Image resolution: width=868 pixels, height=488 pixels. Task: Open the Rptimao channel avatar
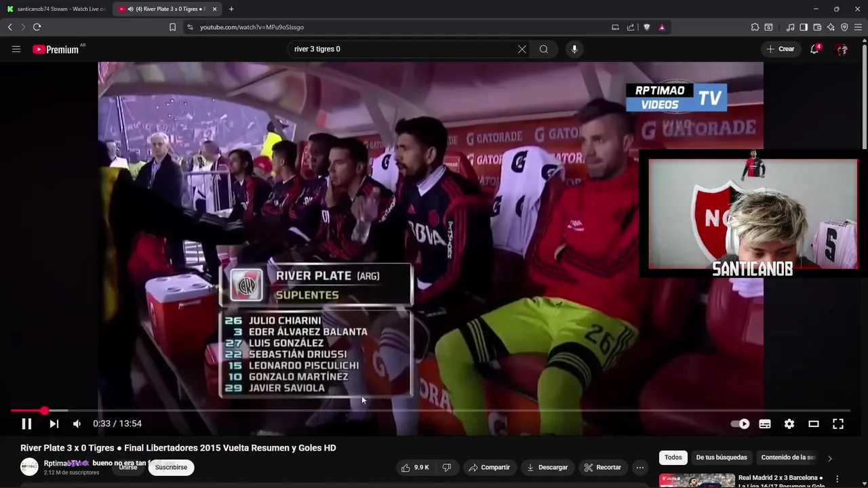click(x=29, y=467)
